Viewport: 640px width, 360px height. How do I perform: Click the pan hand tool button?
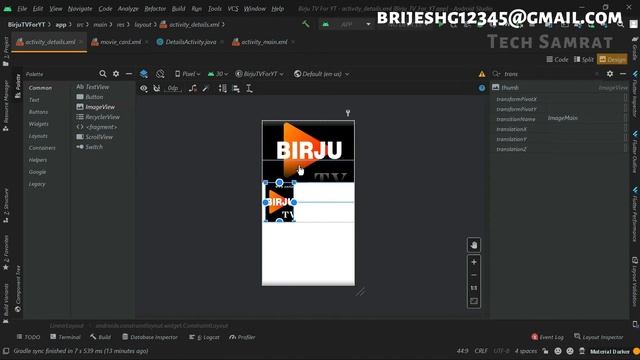click(474, 245)
